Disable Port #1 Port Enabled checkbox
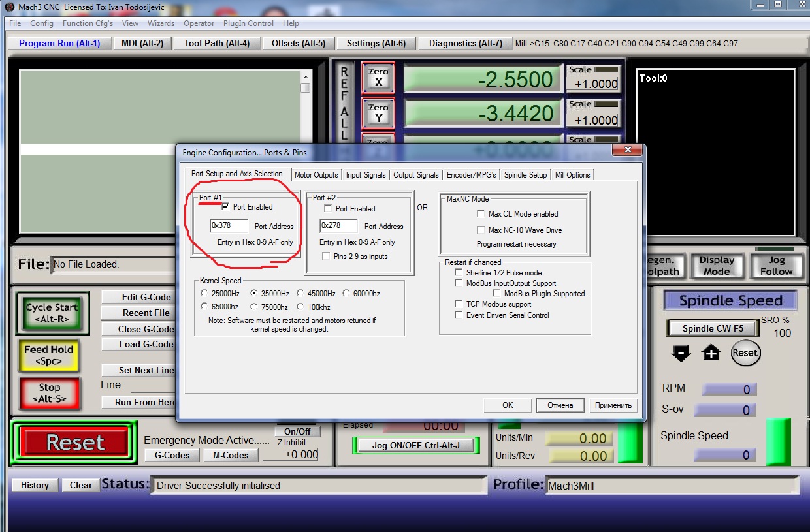The height and width of the screenshot is (532, 810). (x=226, y=207)
